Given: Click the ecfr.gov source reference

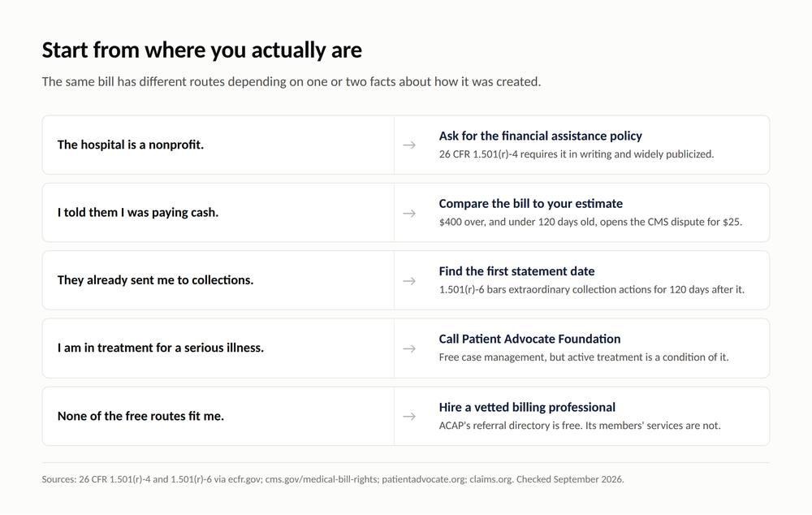Looking at the screenshot, I should click(244, 479).
